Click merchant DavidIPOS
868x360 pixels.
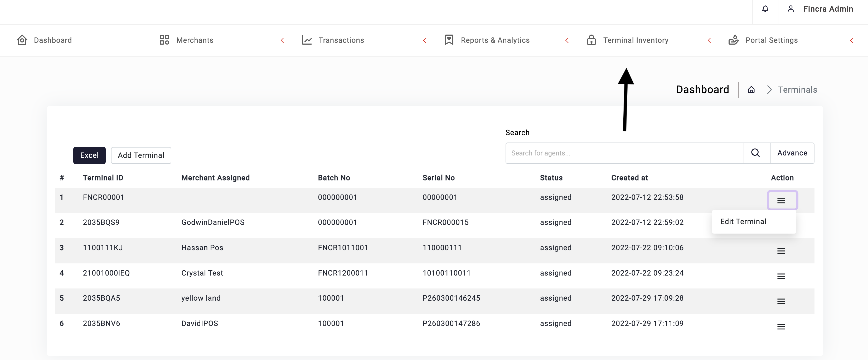point(200,323)
